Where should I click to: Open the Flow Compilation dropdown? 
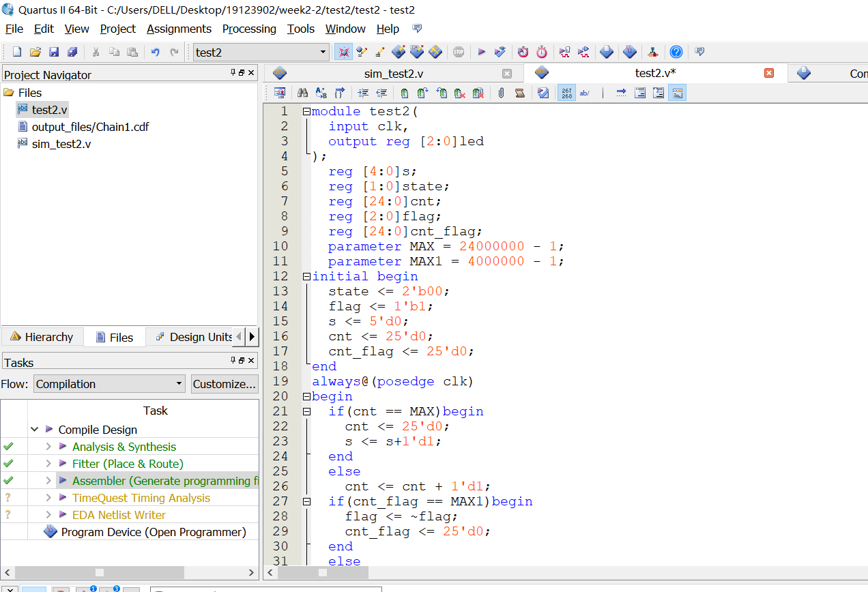coord(109,384)
